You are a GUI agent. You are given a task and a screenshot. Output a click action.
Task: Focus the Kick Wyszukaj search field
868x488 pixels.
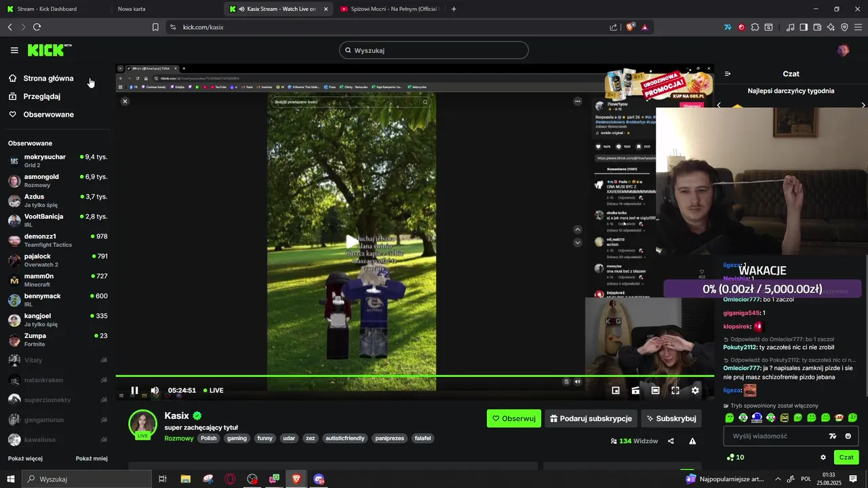coord(434,50)
